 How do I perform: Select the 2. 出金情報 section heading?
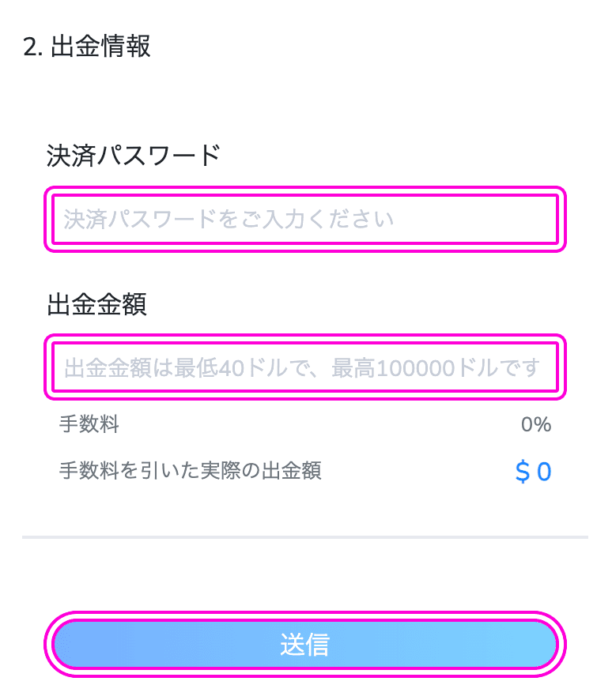click(87, 46)
